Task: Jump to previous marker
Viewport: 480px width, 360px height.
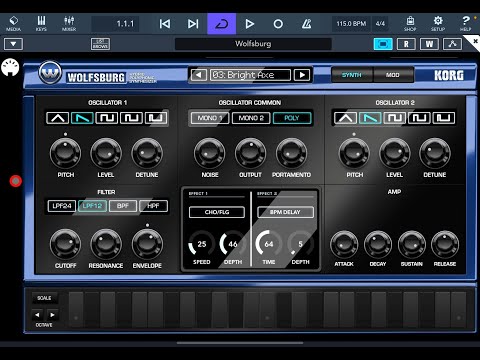Action: point(165,24)
